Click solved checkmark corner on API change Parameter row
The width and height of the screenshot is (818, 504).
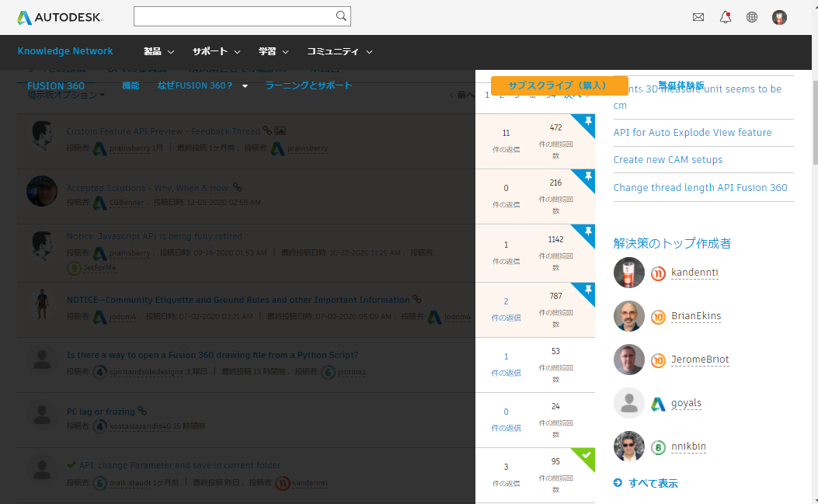coord(586,456)
